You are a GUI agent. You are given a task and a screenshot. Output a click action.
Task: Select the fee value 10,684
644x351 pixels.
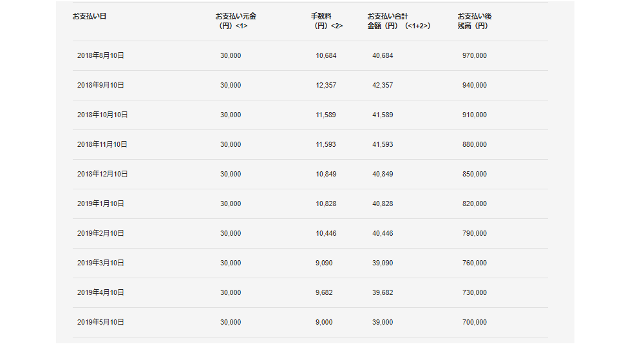(326, 56)
